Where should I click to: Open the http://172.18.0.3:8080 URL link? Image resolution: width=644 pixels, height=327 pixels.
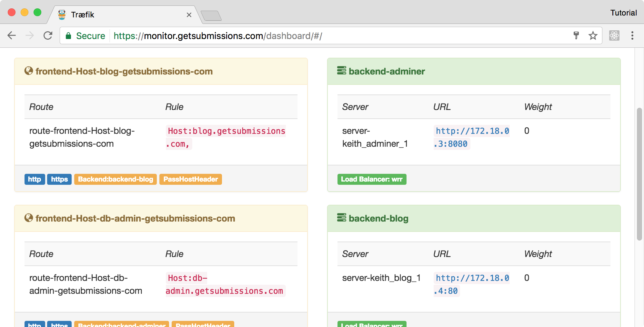click(x=472, y=137)
